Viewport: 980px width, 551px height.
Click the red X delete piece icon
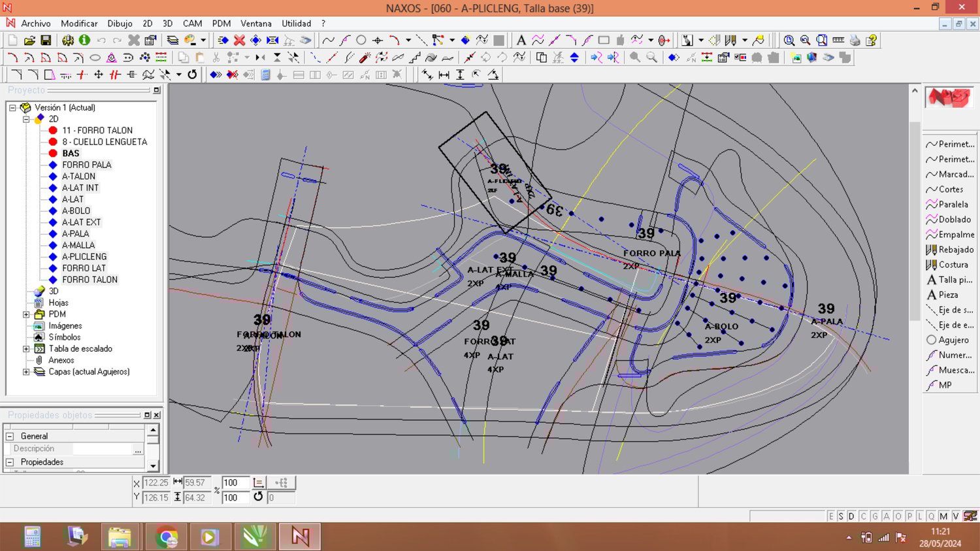(239, 41)
